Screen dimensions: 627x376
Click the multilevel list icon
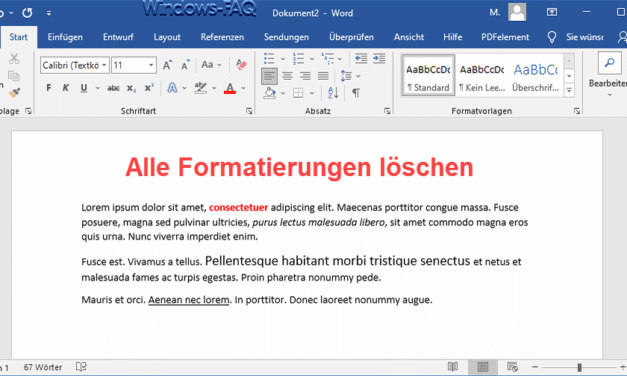click(328, 58)
